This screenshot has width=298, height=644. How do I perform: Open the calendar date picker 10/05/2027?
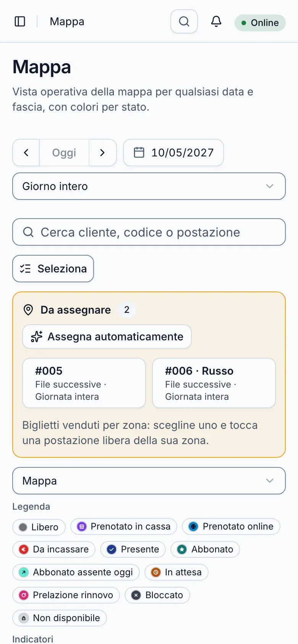point(173,153)
